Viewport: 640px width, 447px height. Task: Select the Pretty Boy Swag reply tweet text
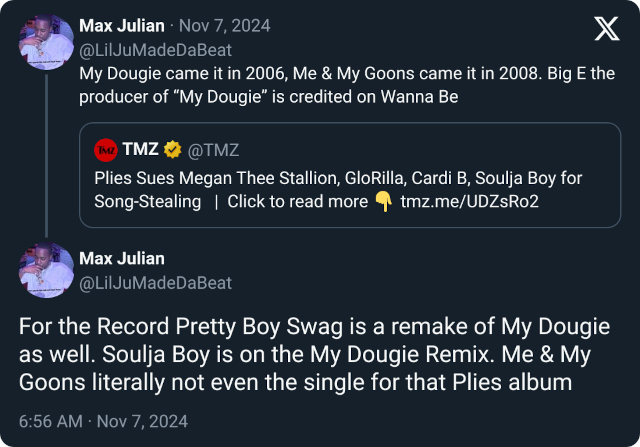[x=319, y=354]
